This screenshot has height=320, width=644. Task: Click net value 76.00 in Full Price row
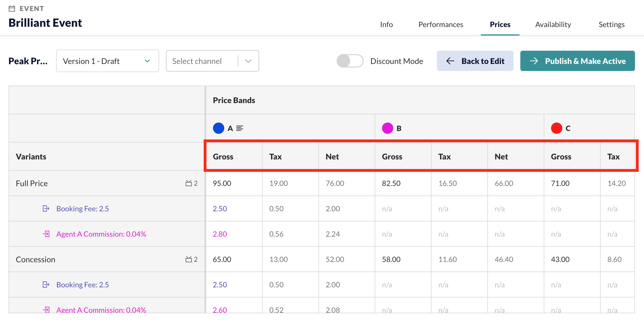pyautogui.click(x=335, y=183)
